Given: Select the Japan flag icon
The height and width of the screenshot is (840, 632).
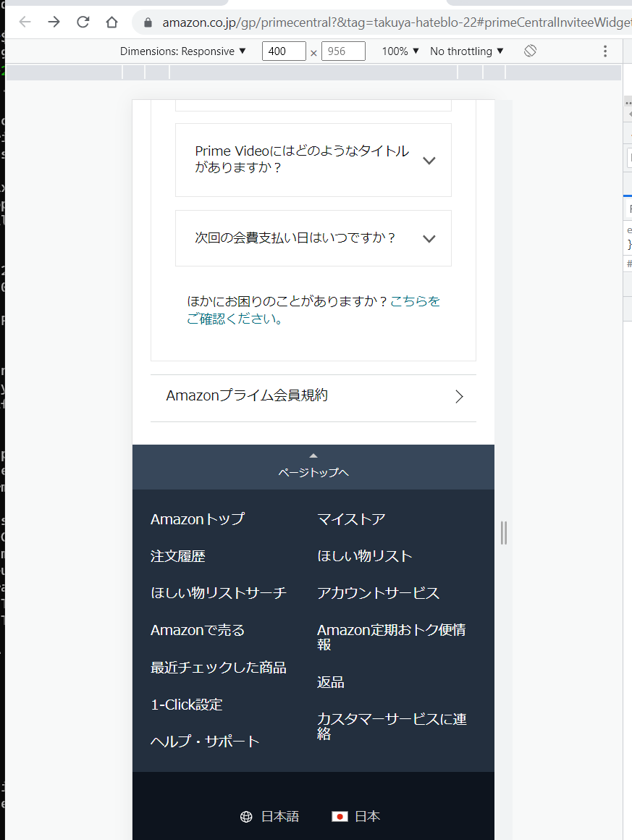Looking at the screenshot, I should 340,816.
